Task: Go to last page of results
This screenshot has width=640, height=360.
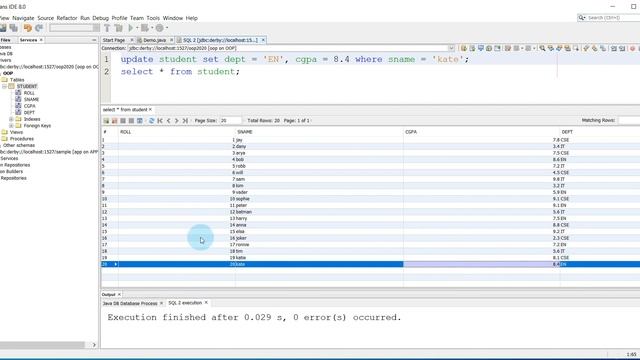Action: click(185, 121)
